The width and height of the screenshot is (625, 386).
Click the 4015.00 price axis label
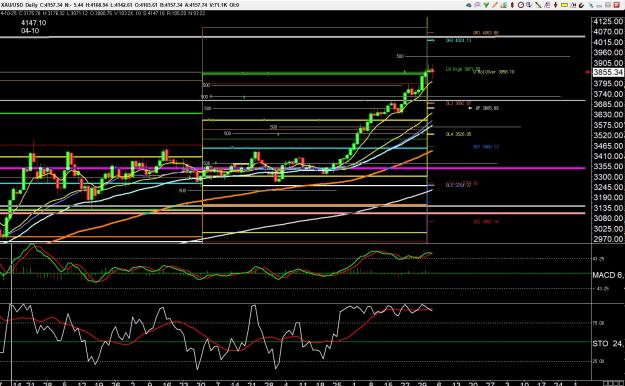(x=608, y=42)
